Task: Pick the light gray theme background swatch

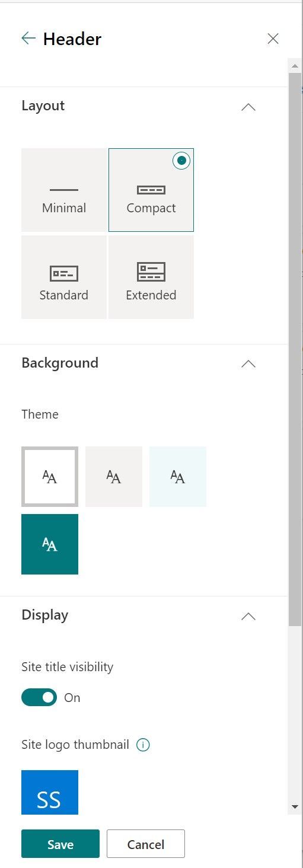Action: 114,477
